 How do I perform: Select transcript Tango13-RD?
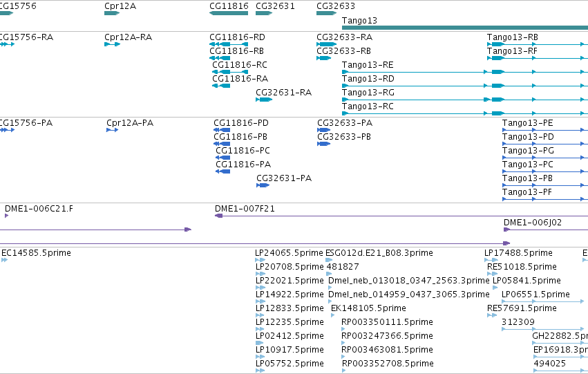click(368, 79)
